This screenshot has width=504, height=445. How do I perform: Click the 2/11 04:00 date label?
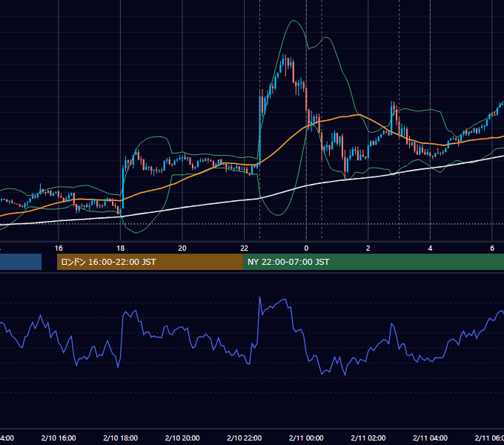pos(430,438)
